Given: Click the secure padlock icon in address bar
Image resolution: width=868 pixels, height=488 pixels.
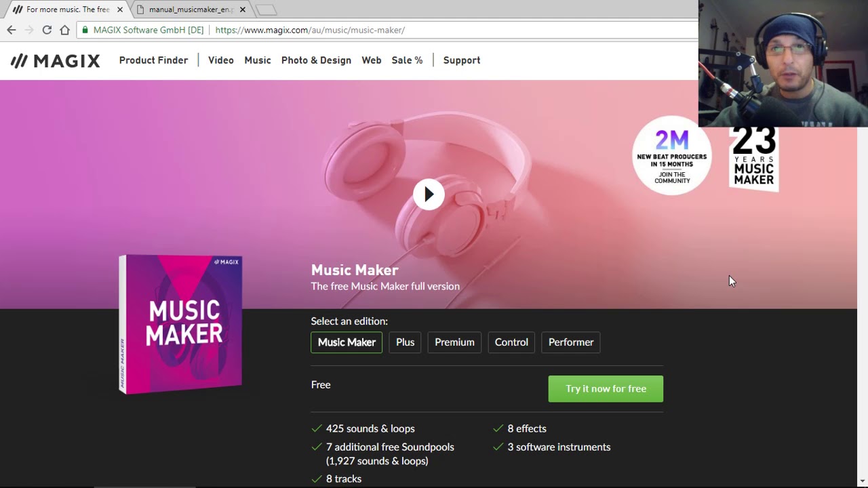Looking at the screenshot, I should (x=85, y=30).
